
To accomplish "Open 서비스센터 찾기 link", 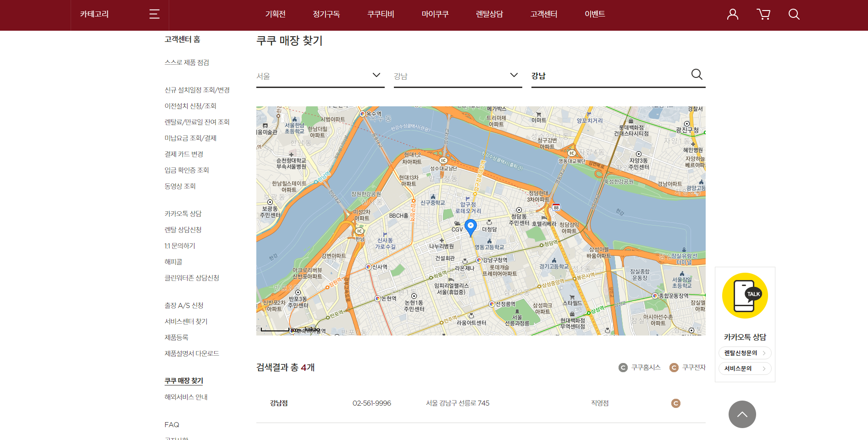I will [186, 321].
